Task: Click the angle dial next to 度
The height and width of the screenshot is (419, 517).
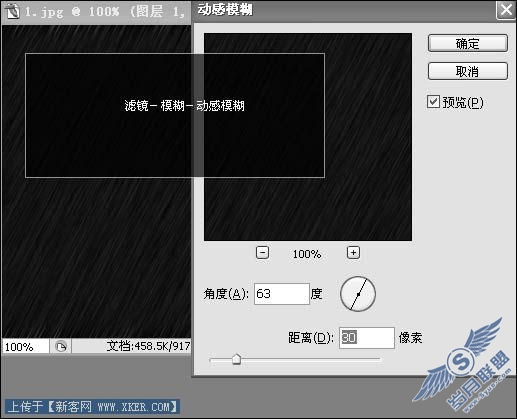Action: [358, 294]
